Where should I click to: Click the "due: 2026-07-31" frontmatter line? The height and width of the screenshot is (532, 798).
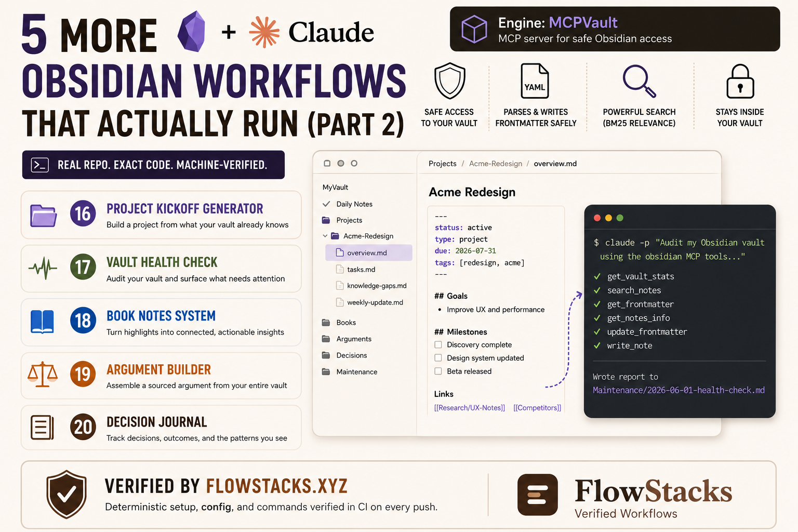[465, 251]
